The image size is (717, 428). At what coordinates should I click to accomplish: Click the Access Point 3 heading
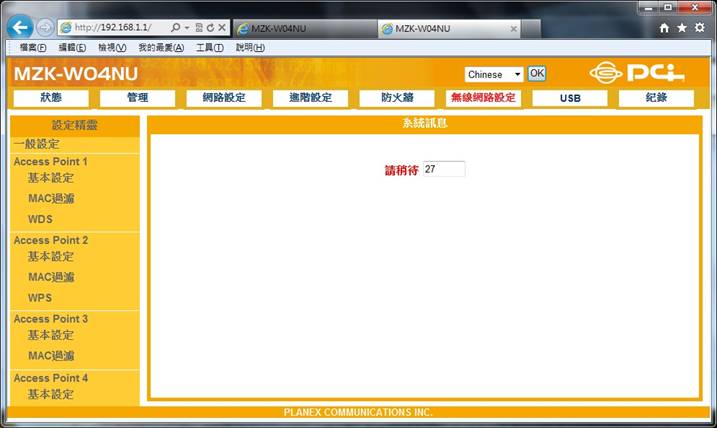(51, 319)
